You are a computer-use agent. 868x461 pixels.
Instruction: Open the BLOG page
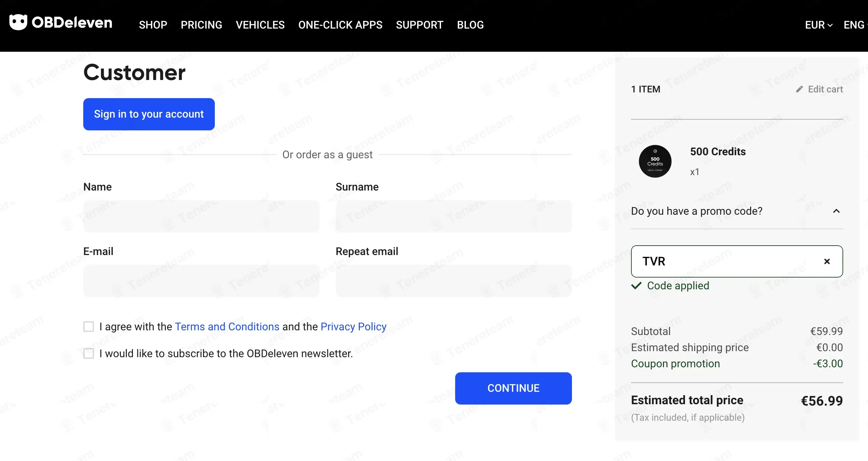click(470, 25)
